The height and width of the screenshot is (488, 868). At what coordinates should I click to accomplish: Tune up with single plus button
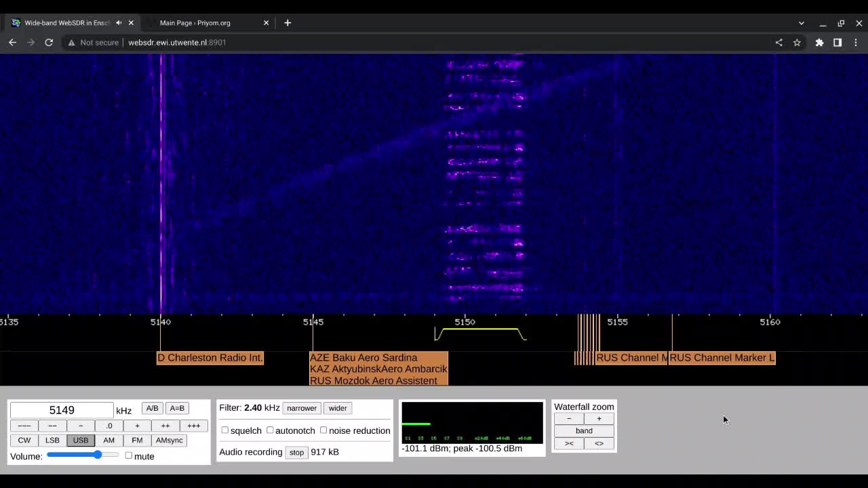coord(137,426)
